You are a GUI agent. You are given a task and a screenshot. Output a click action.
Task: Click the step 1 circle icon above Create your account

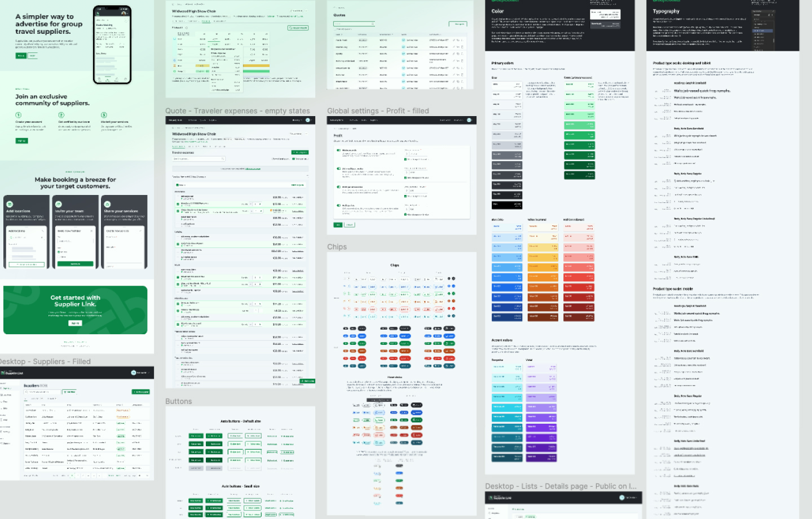(x=18, y=115)
